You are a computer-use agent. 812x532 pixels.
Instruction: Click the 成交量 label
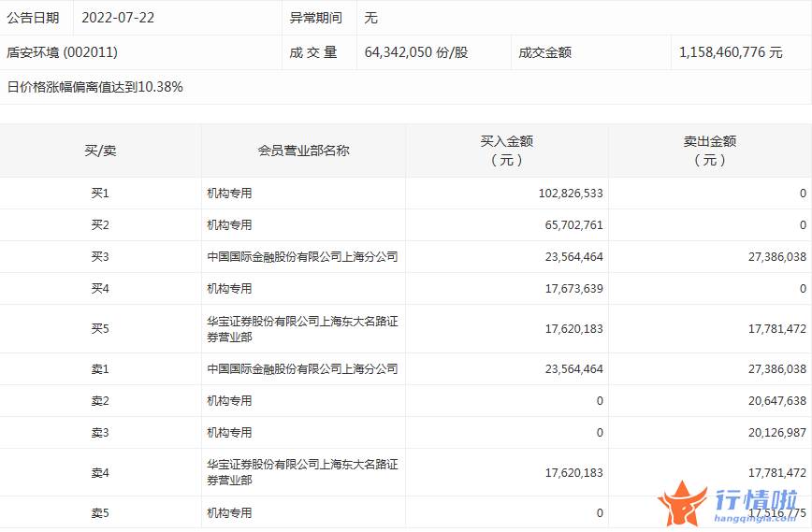pos(313,52)
